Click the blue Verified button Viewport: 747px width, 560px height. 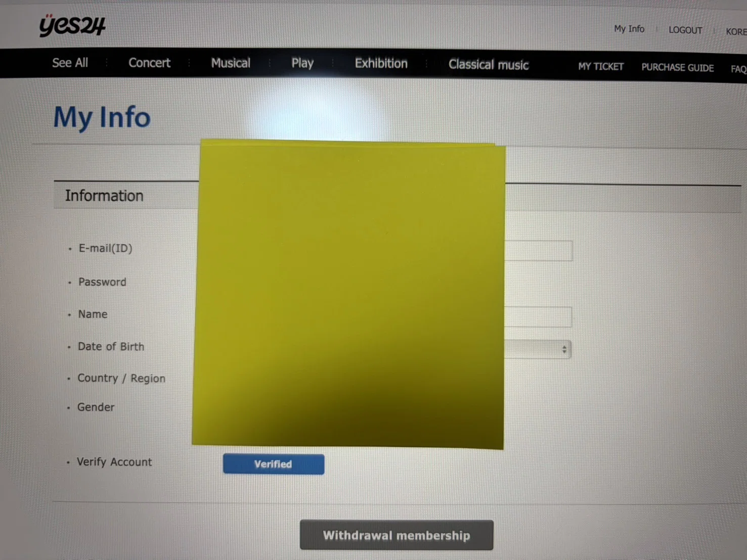(x=274, y=464)
